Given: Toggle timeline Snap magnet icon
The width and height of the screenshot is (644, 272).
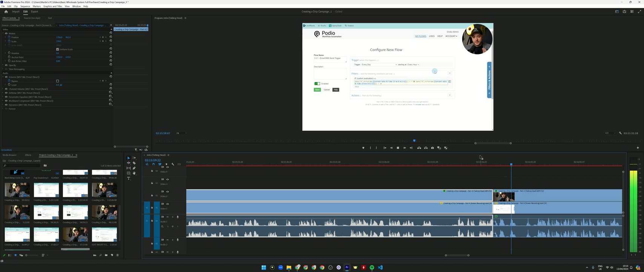Looking at the screenshot, I should pos(154,164).
